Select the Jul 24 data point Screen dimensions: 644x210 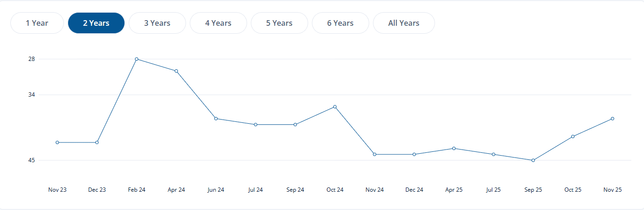(256, 125)
